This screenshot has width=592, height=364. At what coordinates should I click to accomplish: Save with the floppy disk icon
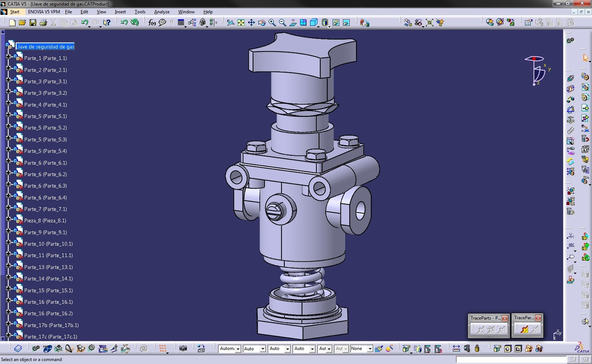(x=33, y=23)
